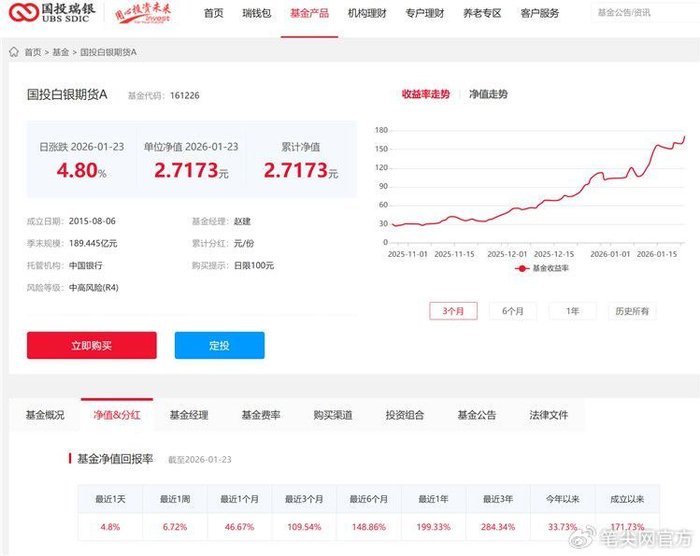Open the 投资组合 tab
This screenshot has width=700, height=556.
[x=405, y=415]
